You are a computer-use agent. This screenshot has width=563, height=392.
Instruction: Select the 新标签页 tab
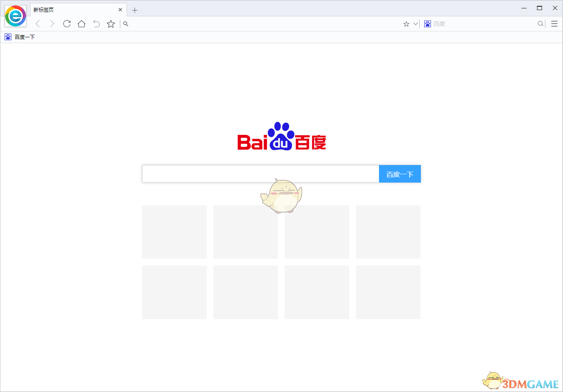click(78, 10)
